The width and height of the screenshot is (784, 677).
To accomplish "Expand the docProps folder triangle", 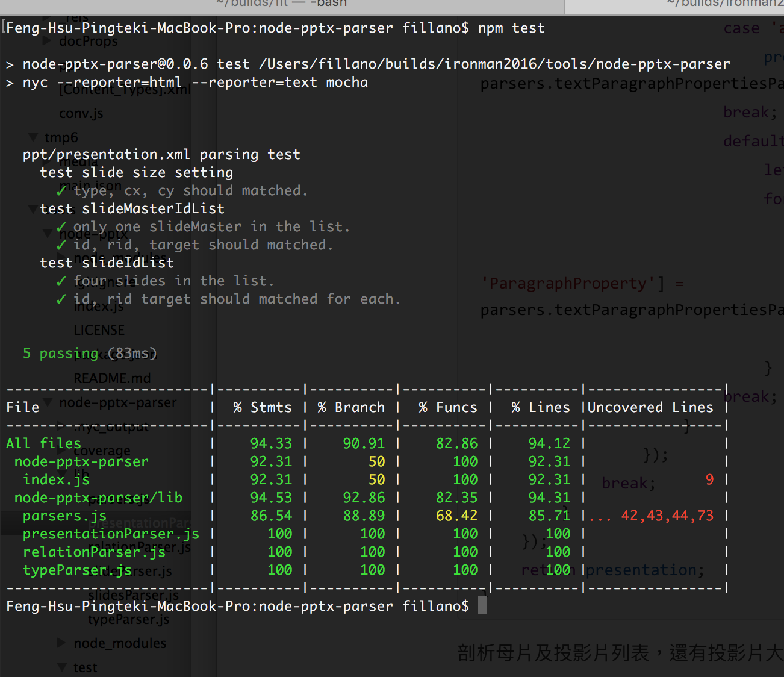I will (x=47, y=41).
